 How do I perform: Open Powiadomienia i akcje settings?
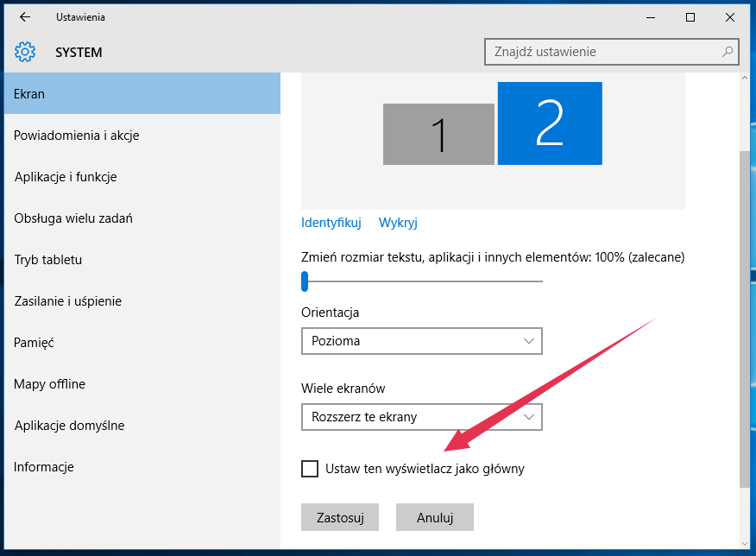point(142,136)
